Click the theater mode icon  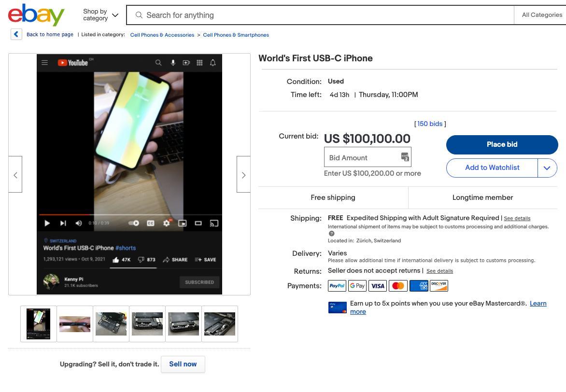[198, 223]
